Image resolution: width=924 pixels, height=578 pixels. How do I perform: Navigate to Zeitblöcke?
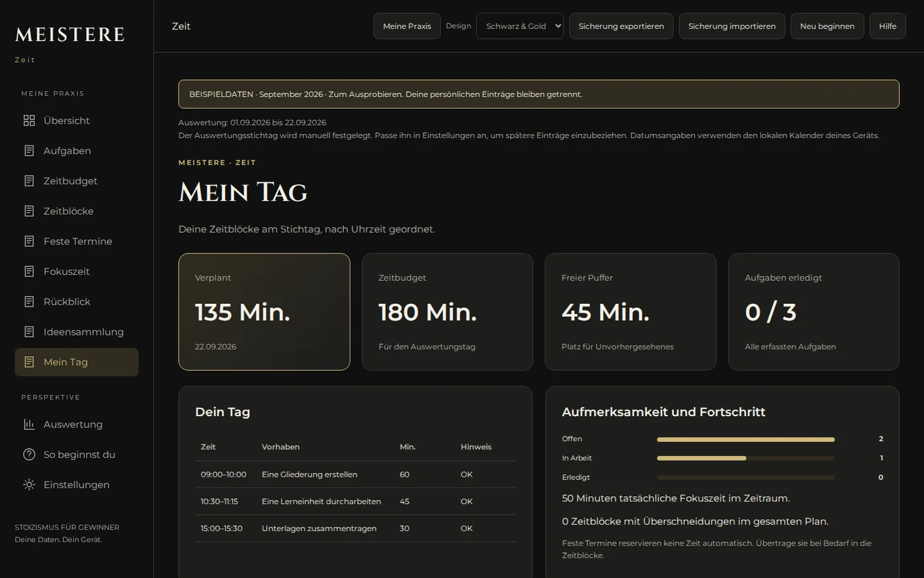77,211
